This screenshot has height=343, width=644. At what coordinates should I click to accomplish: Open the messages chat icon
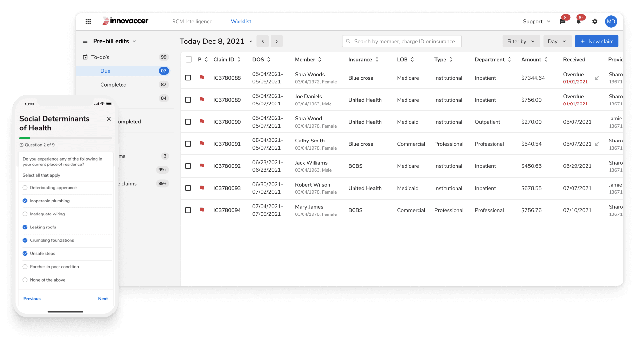(563, 22)
